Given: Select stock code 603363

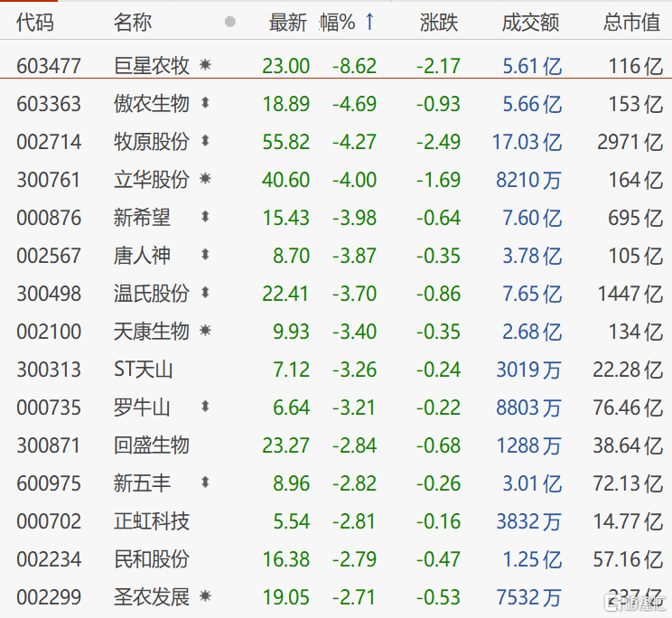Looking at the screenshot, I should 49,104.
